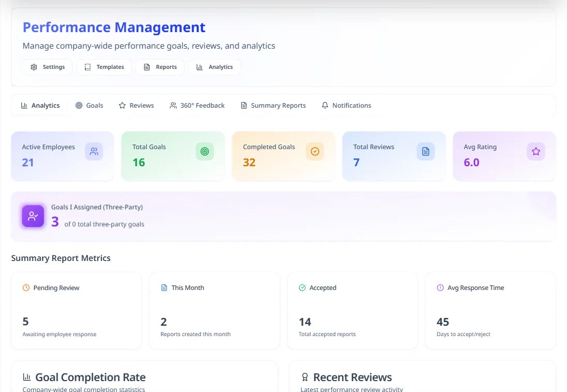Screen dimensions: 567x392
Task: Click 'Days to accept/reject' text
Action: point(463,334)
